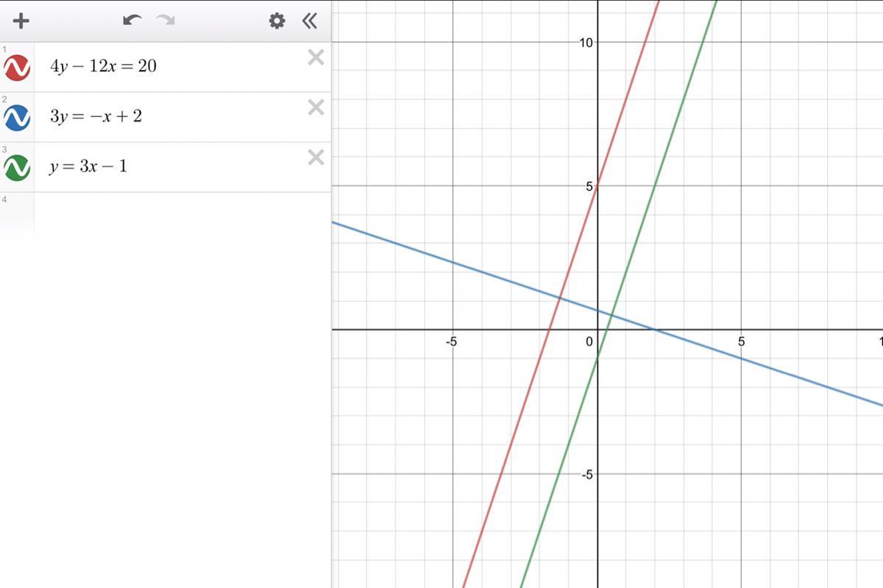The width and height of the screenshot is (883, 588).
Task: Hide the blue line 3y = −x + 2
Action: tap(17, 117)
